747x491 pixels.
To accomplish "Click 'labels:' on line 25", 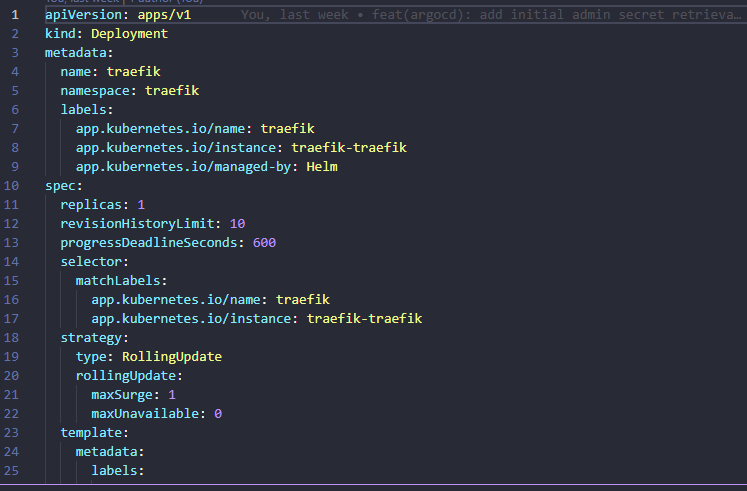I will coord(118,471).
